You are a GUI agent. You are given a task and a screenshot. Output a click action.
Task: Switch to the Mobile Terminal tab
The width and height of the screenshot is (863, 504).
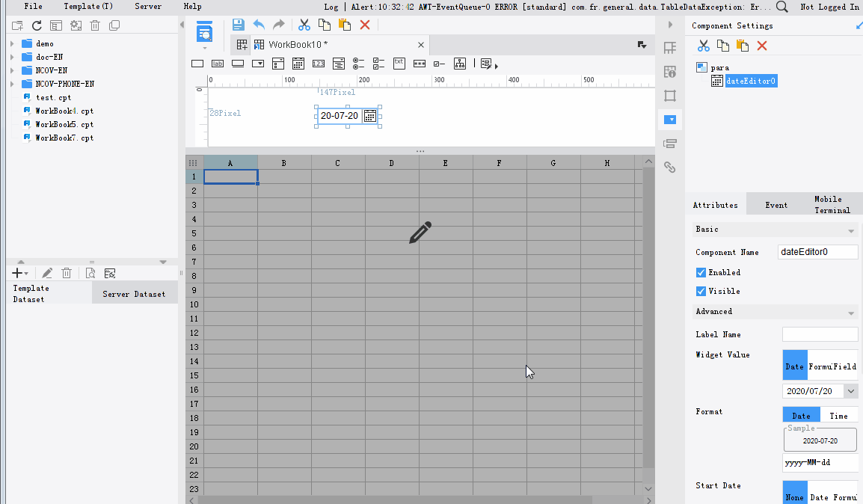click(x=832, y=205)
